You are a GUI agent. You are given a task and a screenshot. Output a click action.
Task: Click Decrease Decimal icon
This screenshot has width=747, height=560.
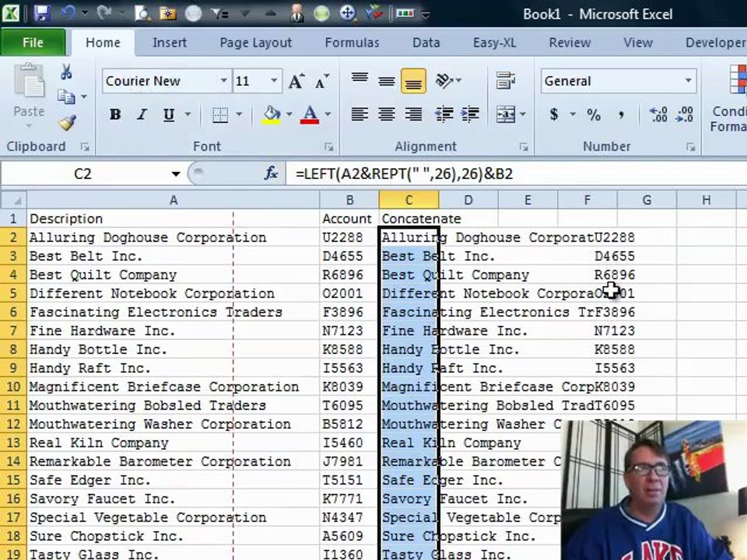point(685,115)
